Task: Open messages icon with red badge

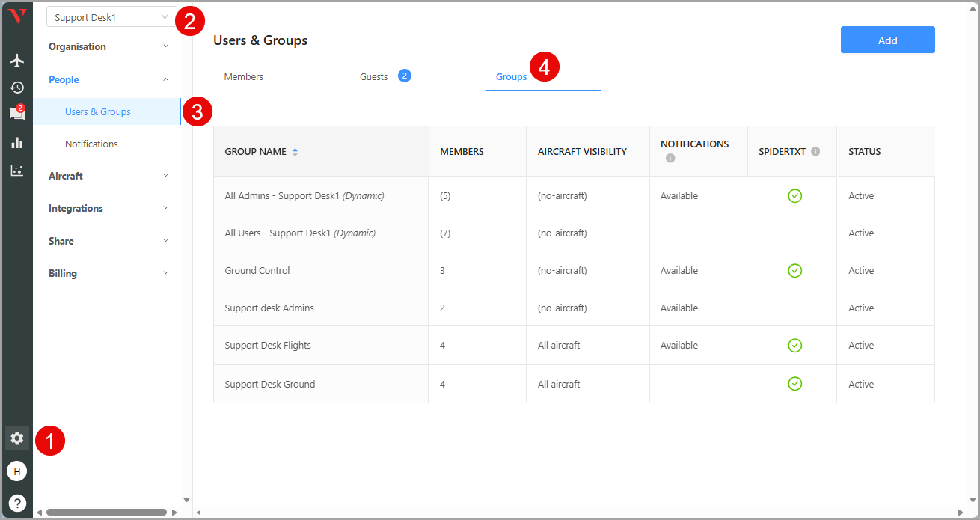Action: tap(16, 114)
